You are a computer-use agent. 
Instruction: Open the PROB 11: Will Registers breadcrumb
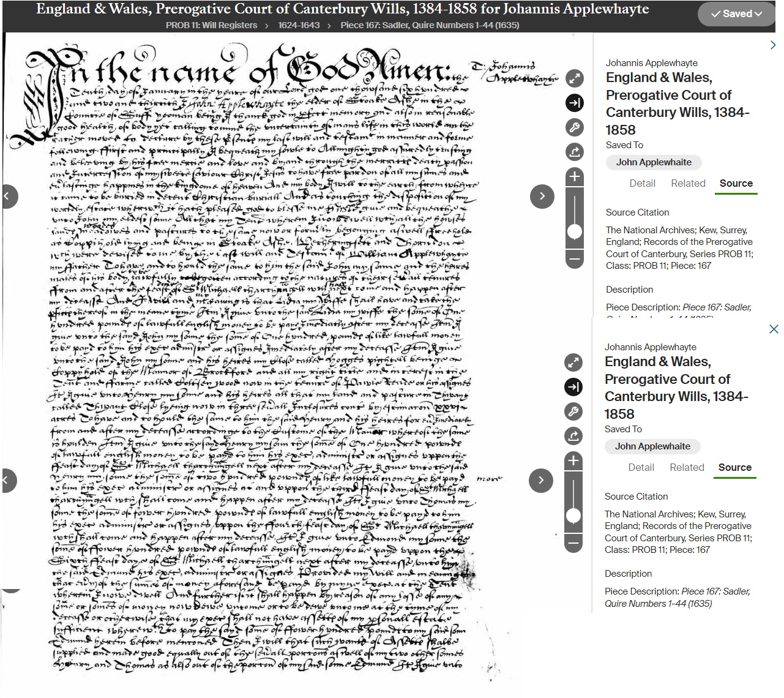click(211, 25)
